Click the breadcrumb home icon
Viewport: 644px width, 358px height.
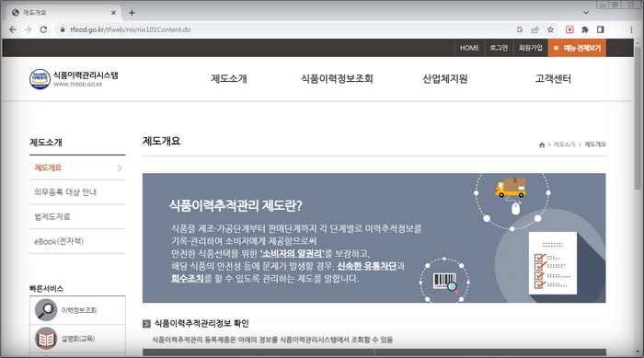click(542, 144)
